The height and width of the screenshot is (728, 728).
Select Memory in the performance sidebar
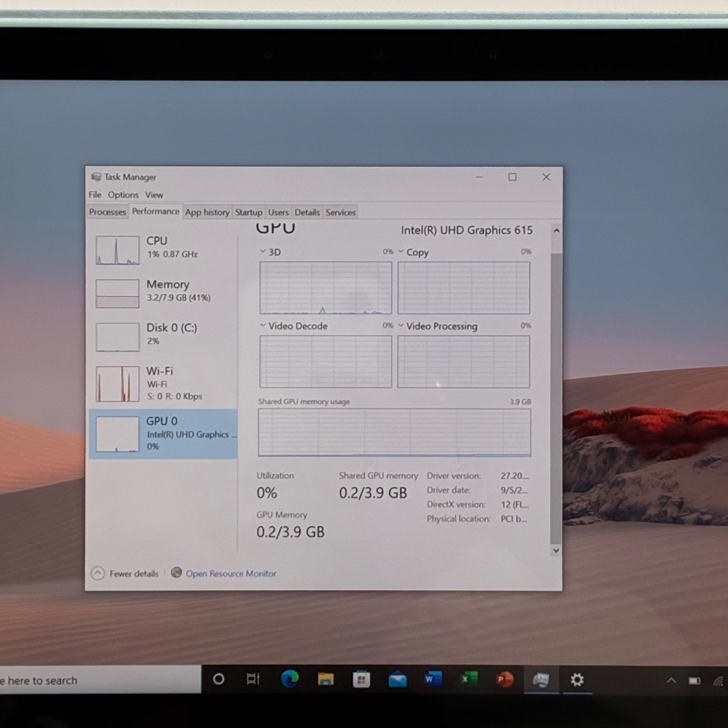pos(163,292)
